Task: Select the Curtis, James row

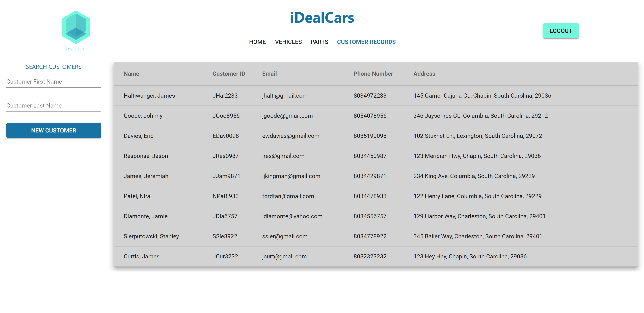Action: 375,256
